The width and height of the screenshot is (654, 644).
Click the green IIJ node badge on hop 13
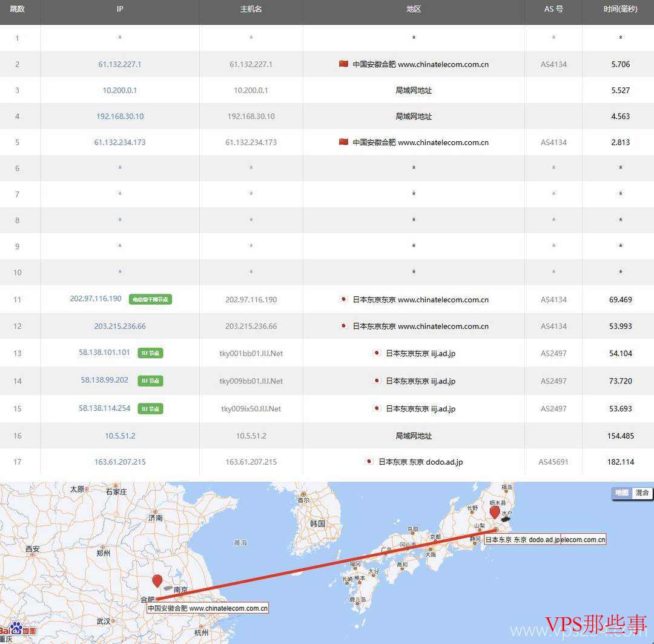(x=150, y=353)
